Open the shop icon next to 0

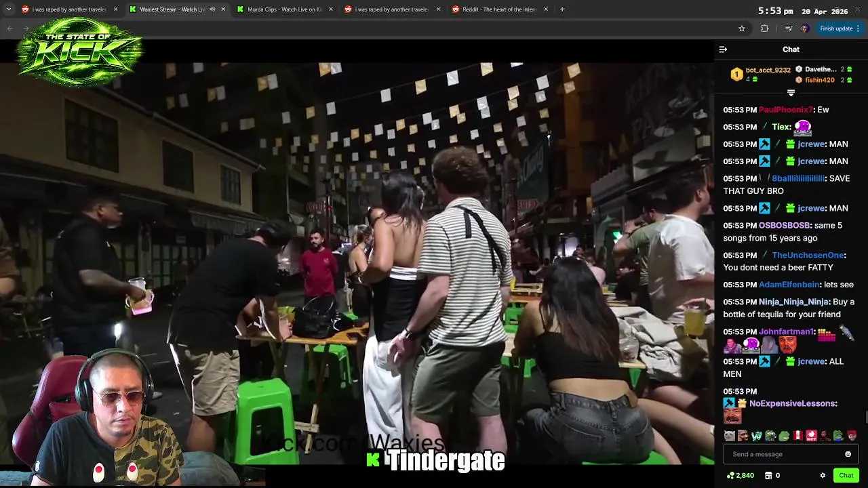coord(768,476)
